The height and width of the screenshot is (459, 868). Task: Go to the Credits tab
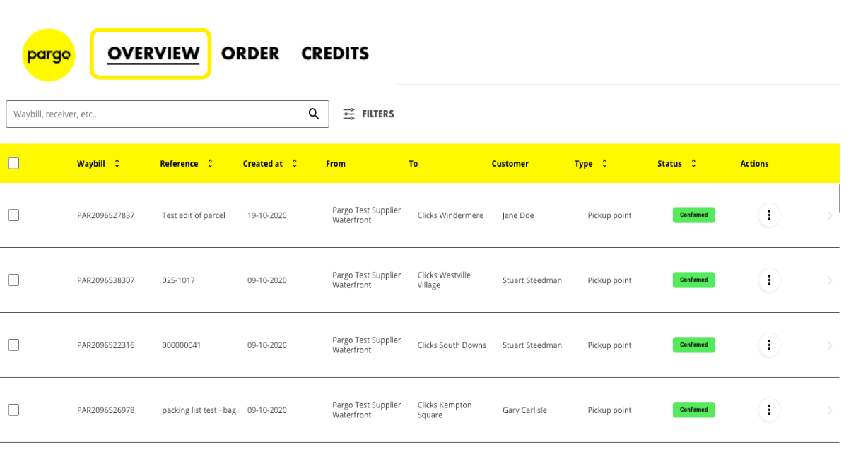coord(335,54)
